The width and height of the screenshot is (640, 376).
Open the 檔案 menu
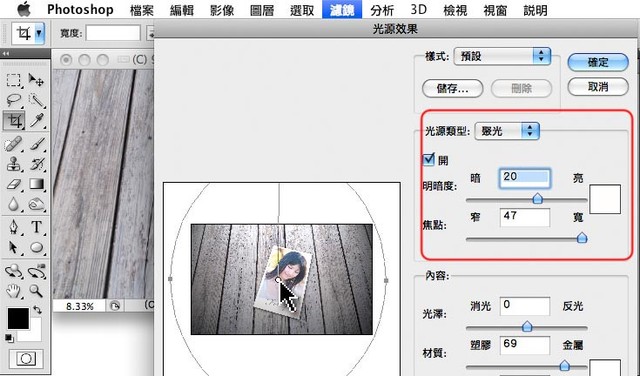142,10
